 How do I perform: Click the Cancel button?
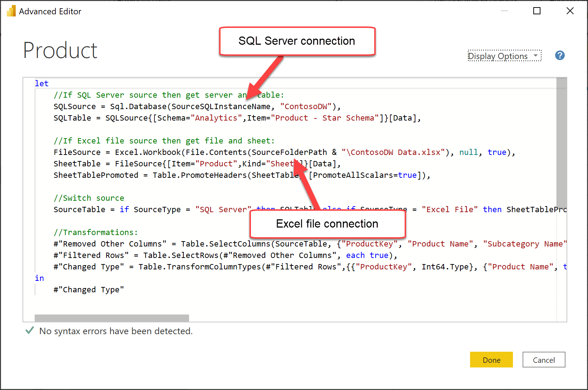(x=544, y=360)
